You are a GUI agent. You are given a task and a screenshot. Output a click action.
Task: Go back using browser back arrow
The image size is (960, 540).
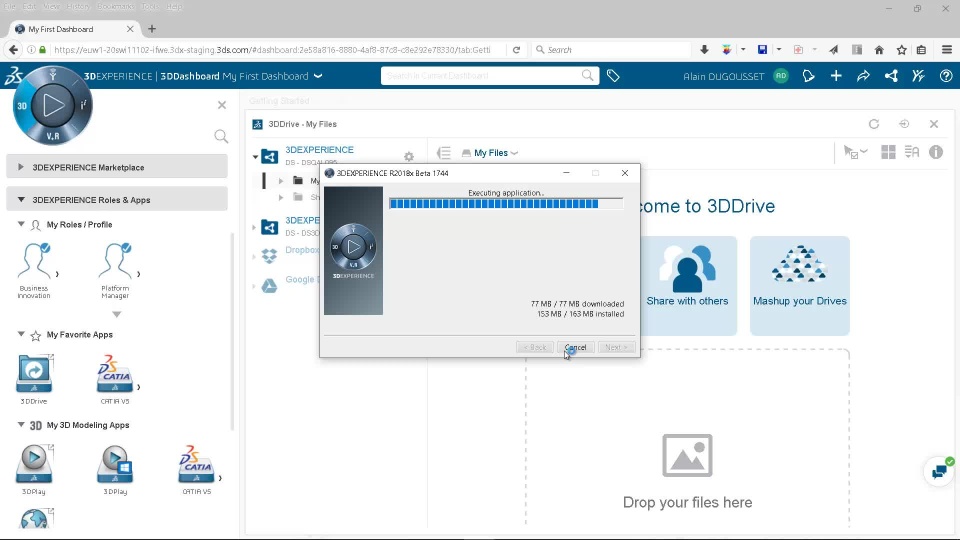13,50
